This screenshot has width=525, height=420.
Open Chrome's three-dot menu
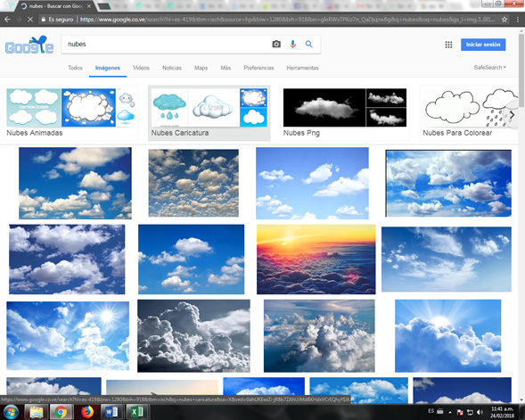coord(518,20)
